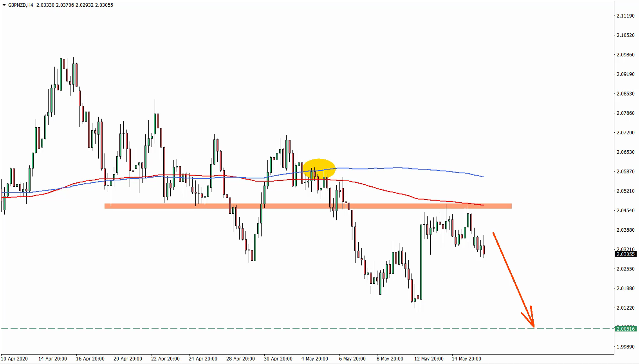The image size is (639, 364).
Task: Click the OHLC values 2.03330 2.03706 2.02932 2.03055
Action: click(x=74, y=5)
